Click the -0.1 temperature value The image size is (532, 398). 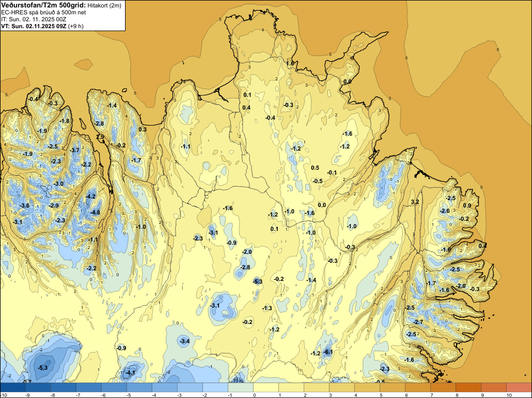point(332,172)
